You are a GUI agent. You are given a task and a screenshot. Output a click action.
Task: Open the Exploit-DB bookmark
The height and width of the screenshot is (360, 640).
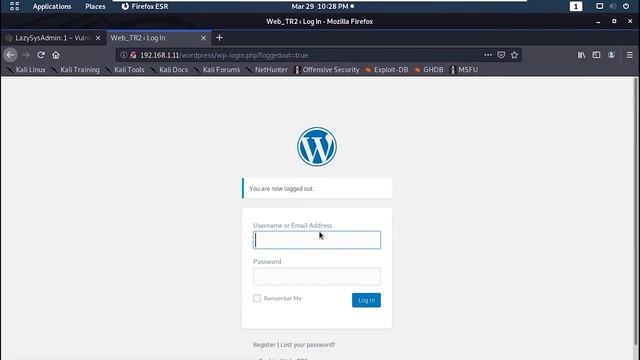(x=387, y=70)
